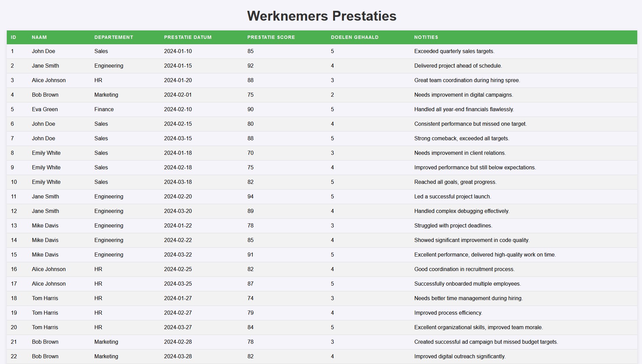Click the date 2024-01-27 for Tom Harris

(x=178, y=298)
